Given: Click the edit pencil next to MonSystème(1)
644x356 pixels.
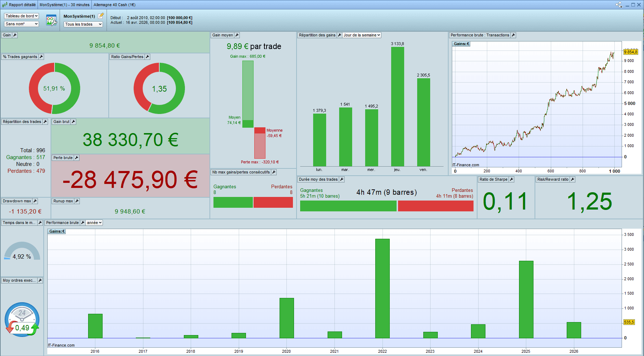Looking at the screenshot, I should pyautogui.click(x=101, y=16).
